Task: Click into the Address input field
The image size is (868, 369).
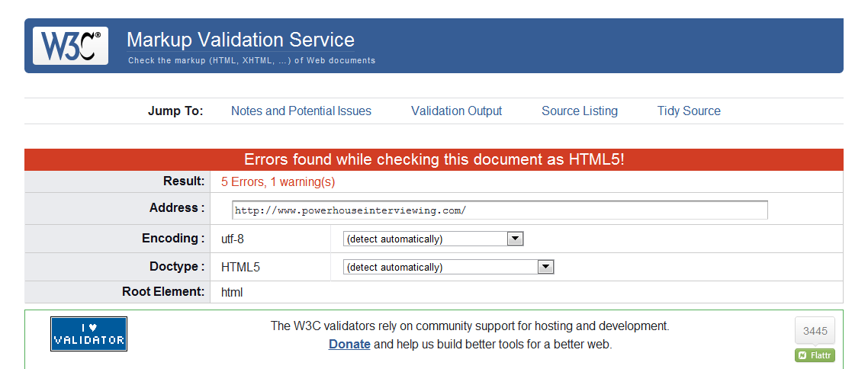Action: pyautogui.click(x=500, y=210)
